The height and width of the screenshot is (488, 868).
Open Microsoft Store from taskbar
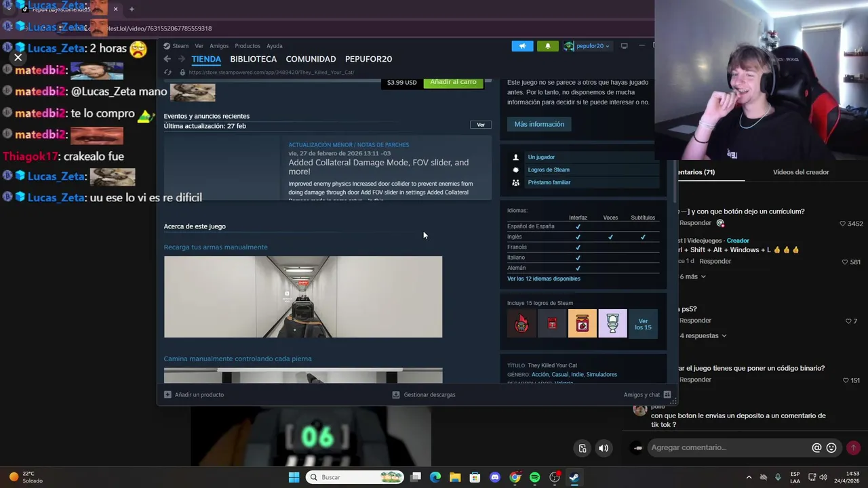pyautogui.click(x=475, y=477)
